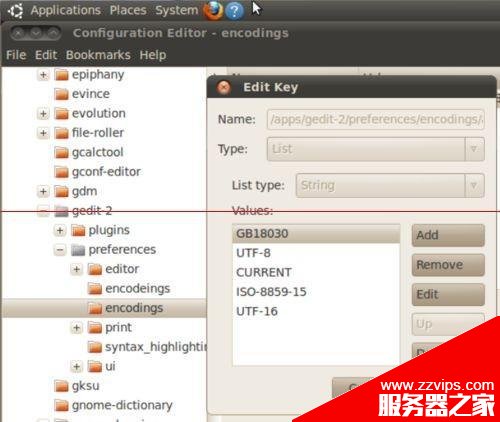Viewport: 500px width, 422px height.
Task: Open the Help menu
Action: (x=153, y=55)
